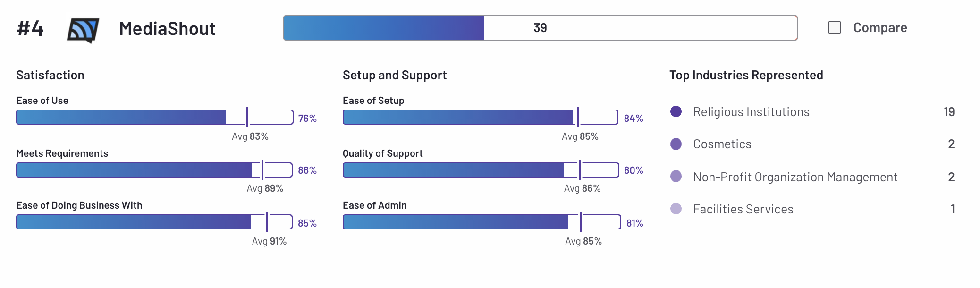This screenshot has height=288, width=980.
Task: Click the Cosmetics dot icon
Action: (676, 144)
